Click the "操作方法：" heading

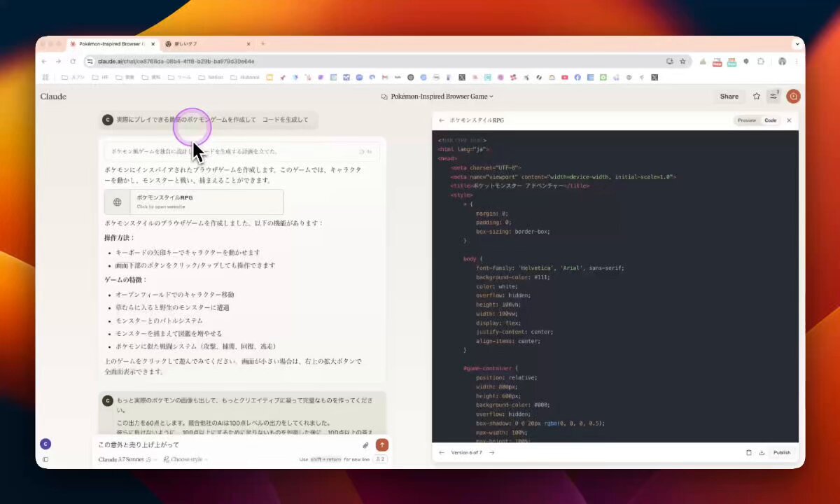coord(121,237)
